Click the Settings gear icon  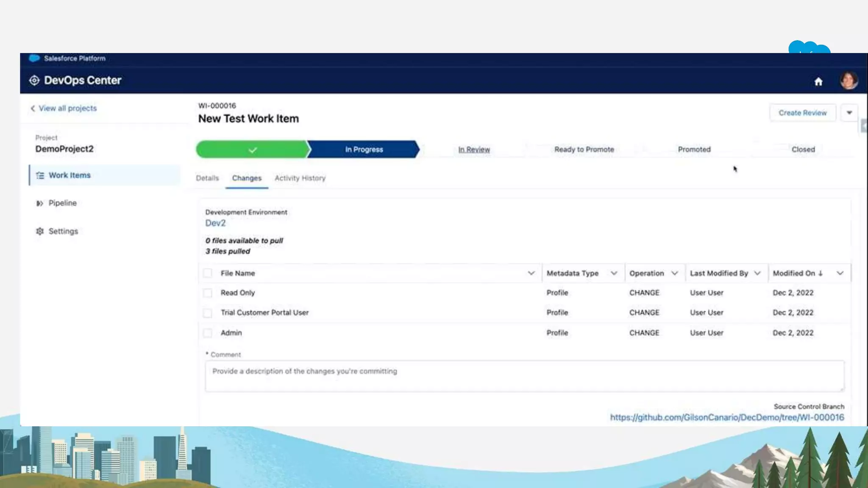click(40, 231)
